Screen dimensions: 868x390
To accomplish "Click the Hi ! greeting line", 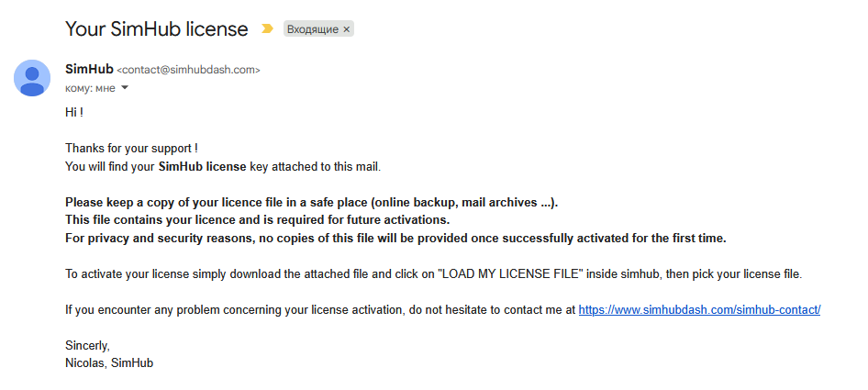I will 74,112.
